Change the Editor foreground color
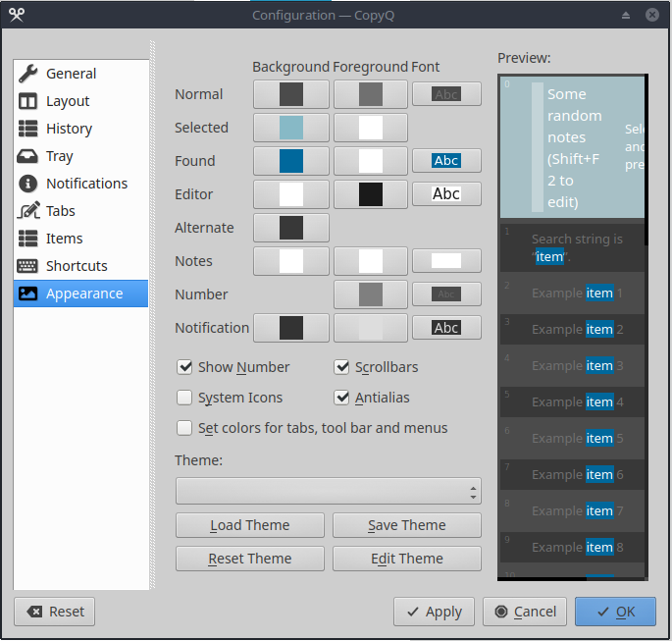 (370, 194)
